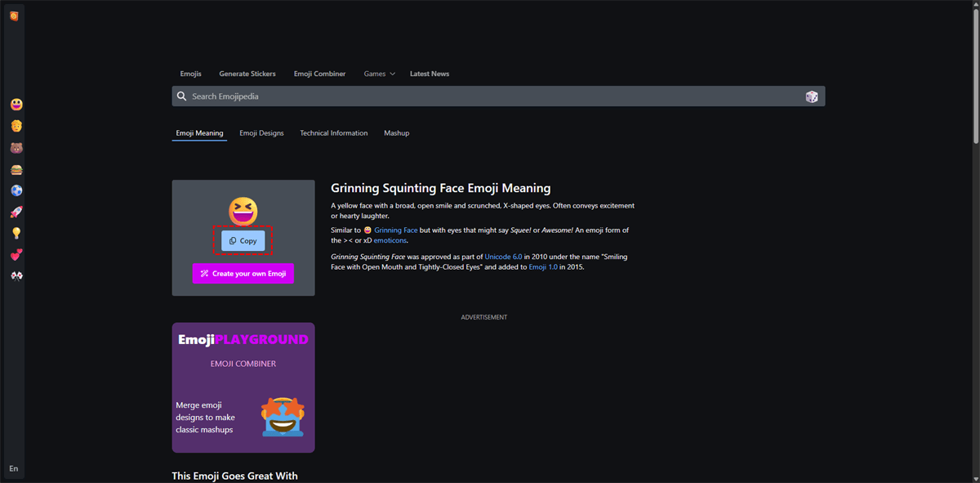Click the 'This Emoji Goes Great With' heading
Screen dimensions: 980x483
[x=235, y=476]
